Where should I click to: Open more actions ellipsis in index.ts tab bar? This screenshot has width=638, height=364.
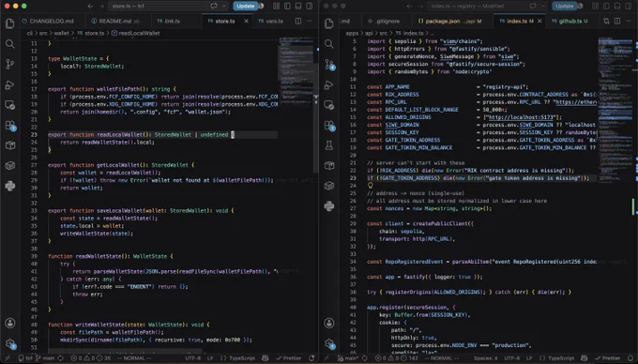(x=629, y=21)
